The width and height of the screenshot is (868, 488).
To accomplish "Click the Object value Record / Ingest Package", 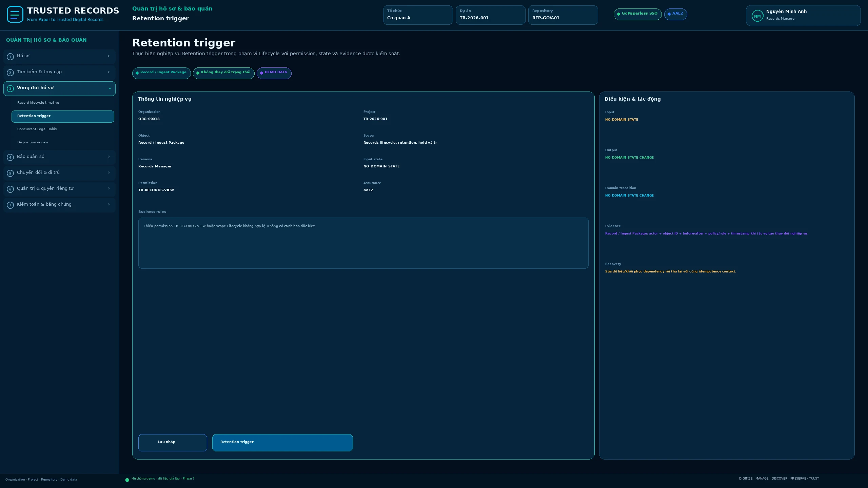I will (161, 143).
